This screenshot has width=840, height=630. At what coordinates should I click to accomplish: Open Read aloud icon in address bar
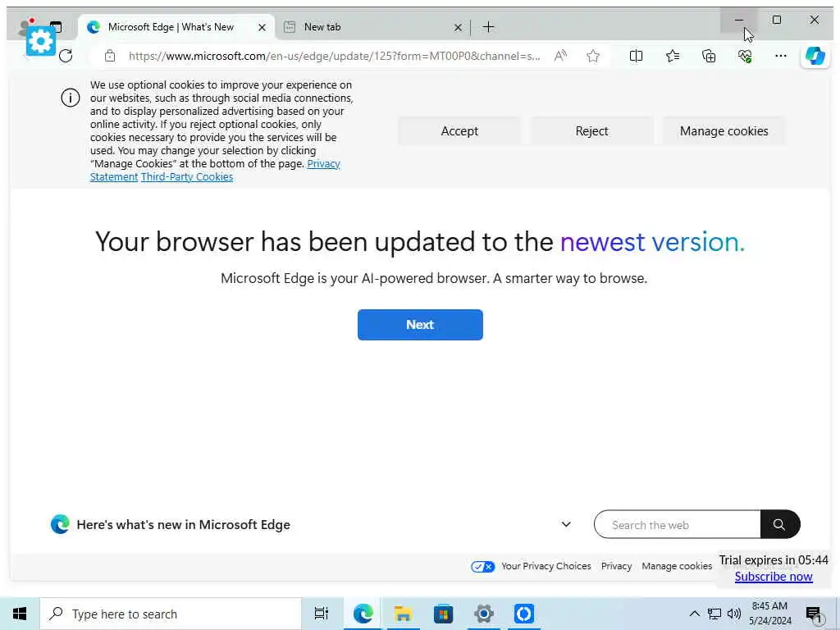(560, 56)
